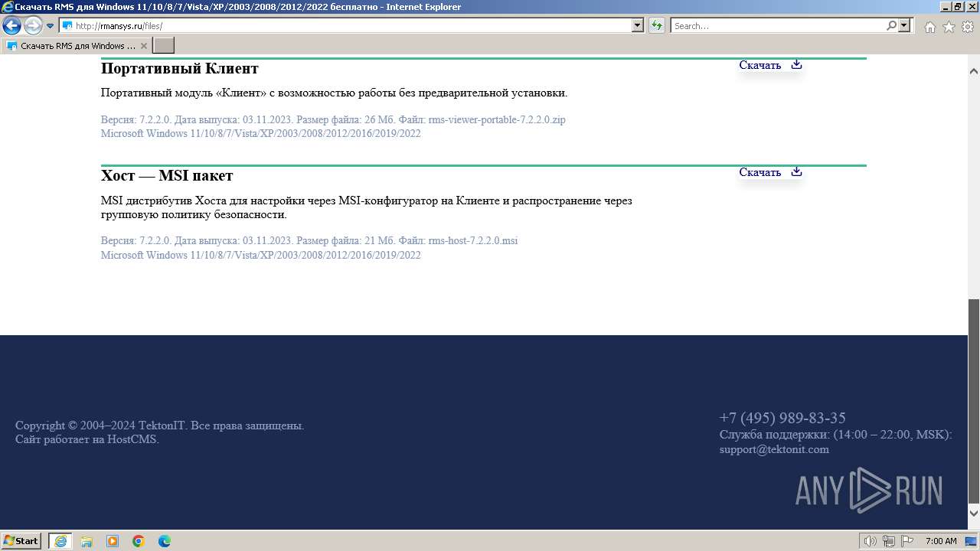This screenshot has width=980, height=551.
Task: Open the Home page icon
Action: pyautogui.click(x=929, y=27)
